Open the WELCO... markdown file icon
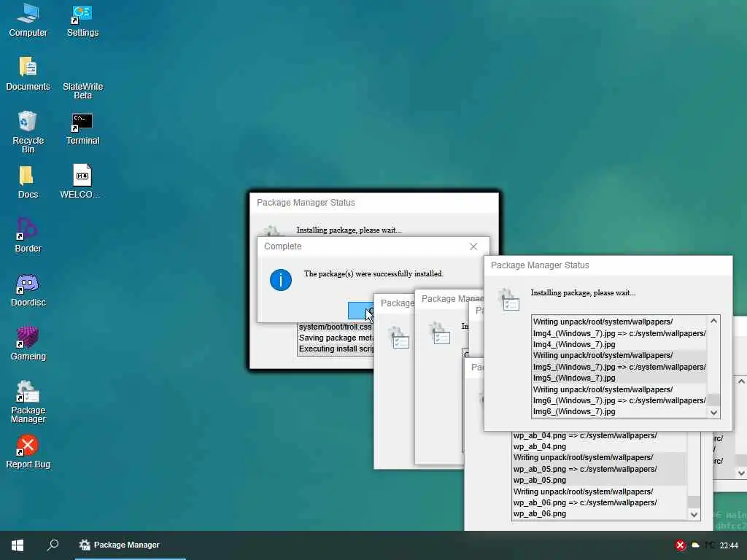747x560 pixels. (x=81, y=182)
